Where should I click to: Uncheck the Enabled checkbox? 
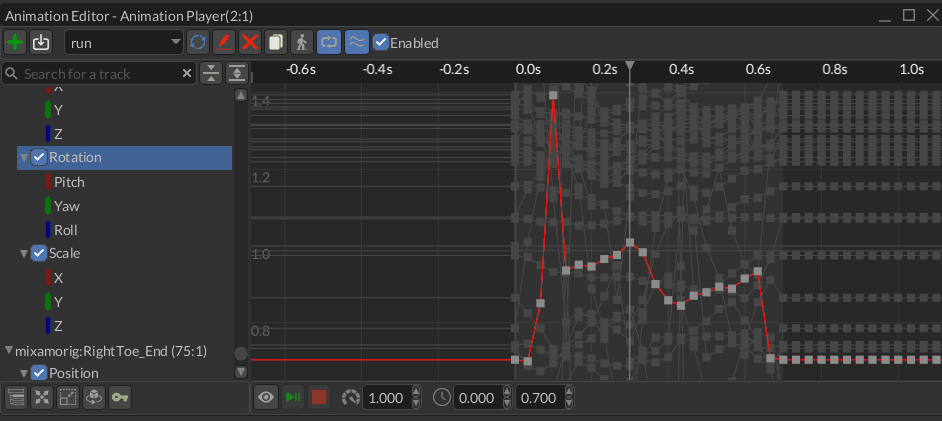coord(380,43)
